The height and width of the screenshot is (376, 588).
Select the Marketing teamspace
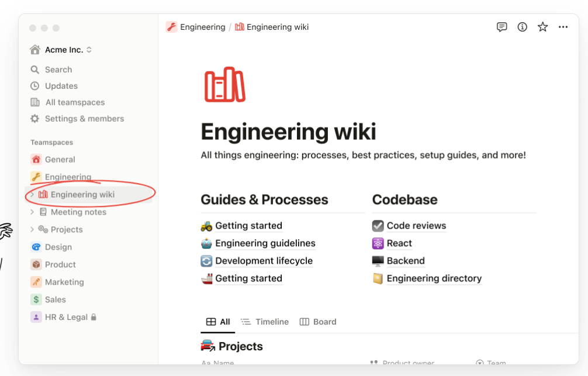click(63, 282)
